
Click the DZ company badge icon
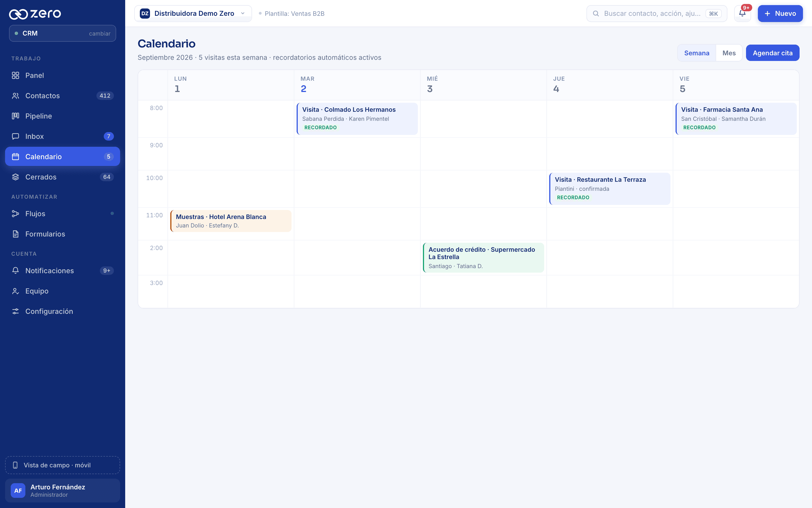pyautogui.click(x=145, y=14)
